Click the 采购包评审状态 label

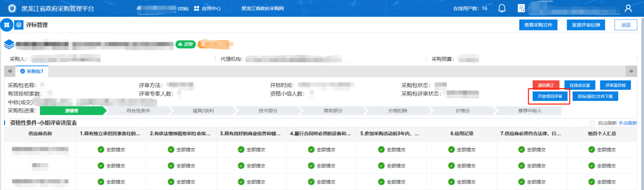[421, 94]
